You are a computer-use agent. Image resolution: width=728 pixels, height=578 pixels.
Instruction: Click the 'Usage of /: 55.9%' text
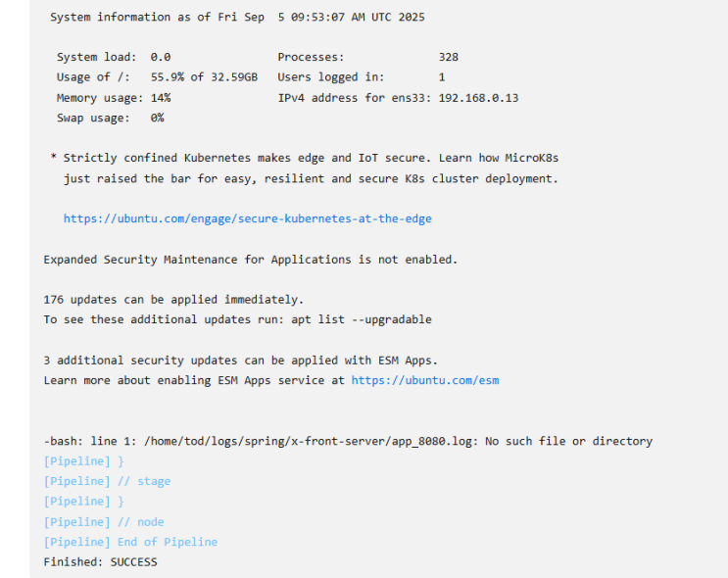coord(157,77)
